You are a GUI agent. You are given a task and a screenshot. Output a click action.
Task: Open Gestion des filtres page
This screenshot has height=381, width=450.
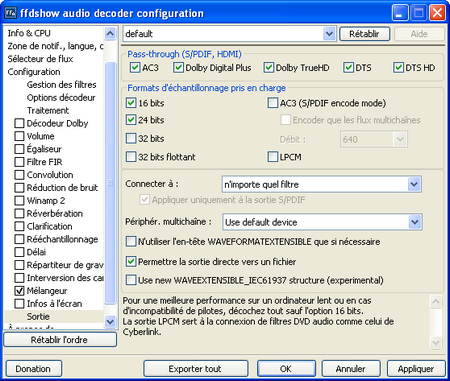62,85
